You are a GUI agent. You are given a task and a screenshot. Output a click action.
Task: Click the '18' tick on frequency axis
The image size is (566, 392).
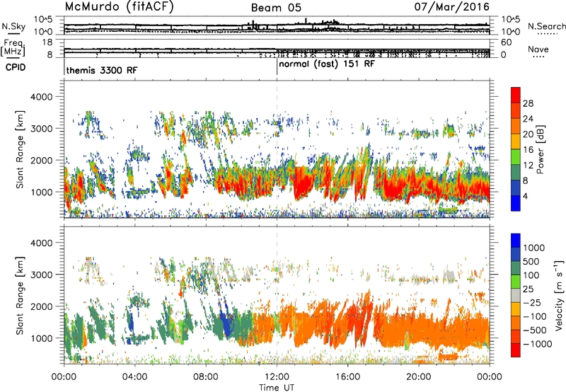pyautogui.click(x=47, y=42)
